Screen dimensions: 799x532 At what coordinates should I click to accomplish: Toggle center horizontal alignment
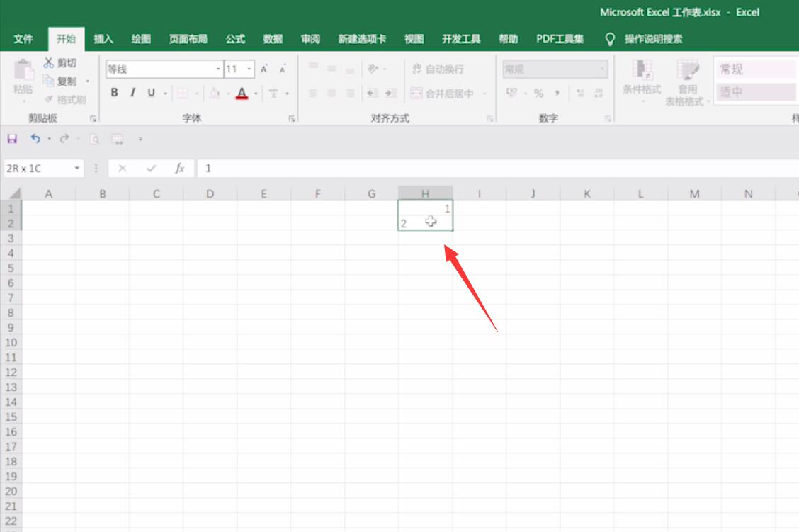[x=331, y=93]
